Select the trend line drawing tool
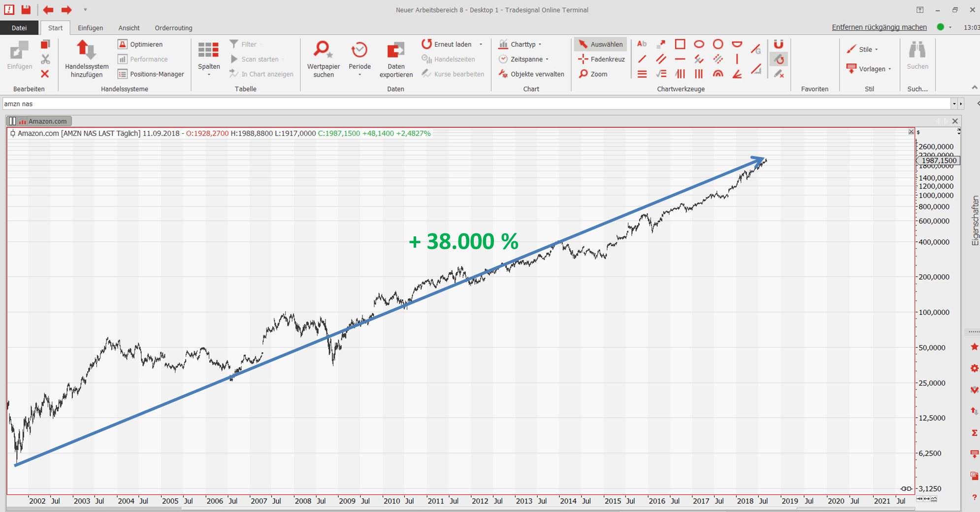The width and height of the screenshot is (980, 512). tap(642, 59)
